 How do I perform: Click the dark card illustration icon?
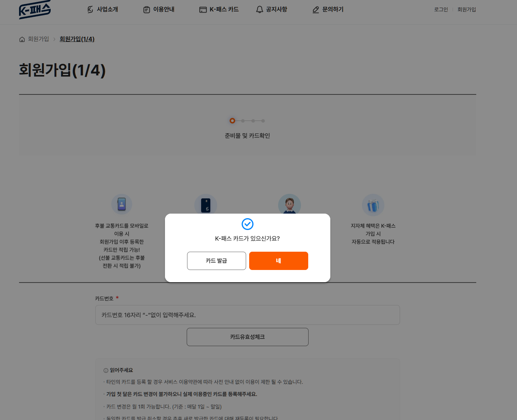coord(206,204)
